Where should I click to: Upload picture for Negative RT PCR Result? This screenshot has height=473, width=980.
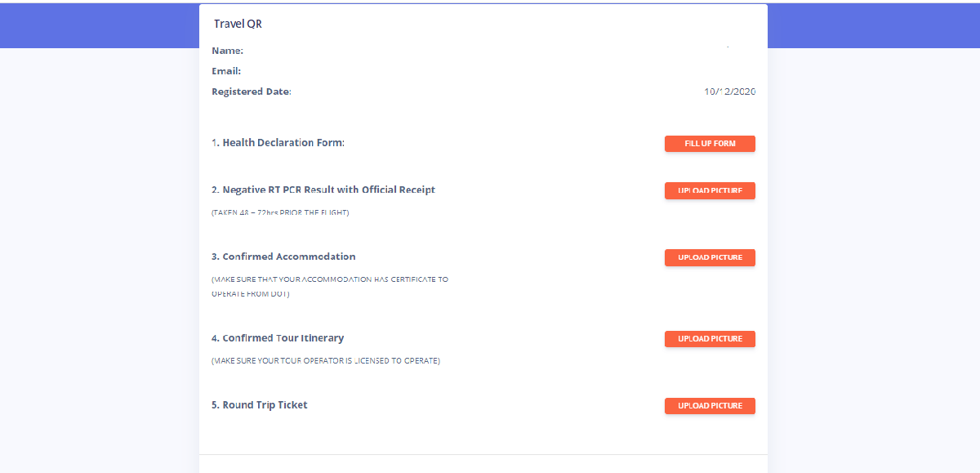coord(710,190)
